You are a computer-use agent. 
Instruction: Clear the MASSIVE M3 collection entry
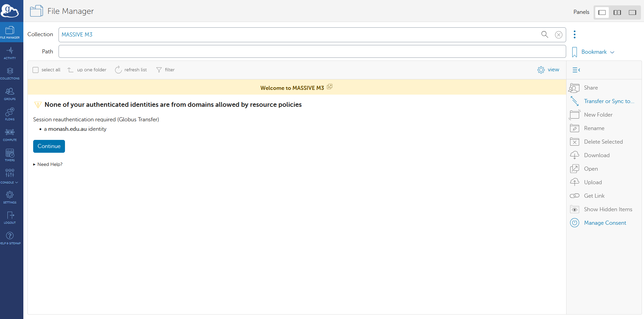pyautogui.click(x=559, y=35)
